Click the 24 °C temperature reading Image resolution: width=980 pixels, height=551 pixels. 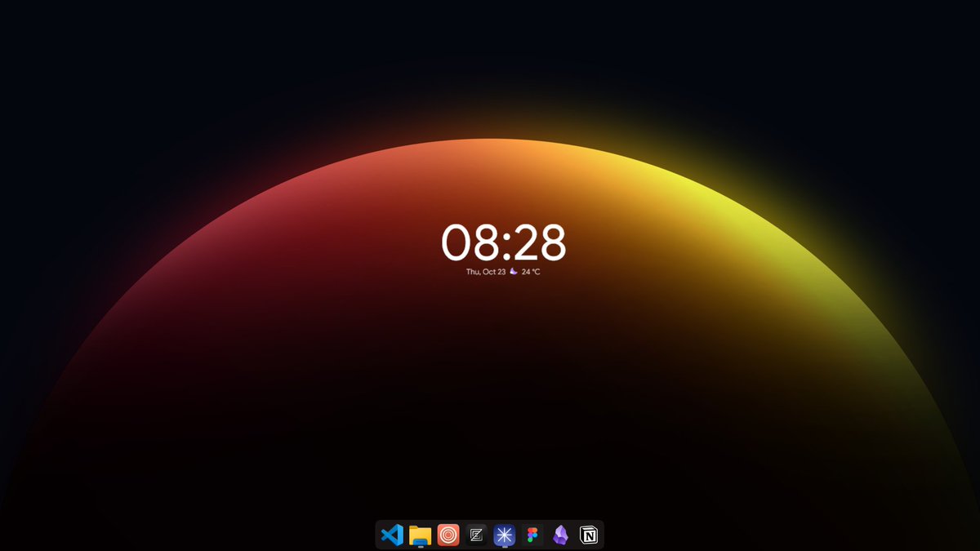point(531,272)
